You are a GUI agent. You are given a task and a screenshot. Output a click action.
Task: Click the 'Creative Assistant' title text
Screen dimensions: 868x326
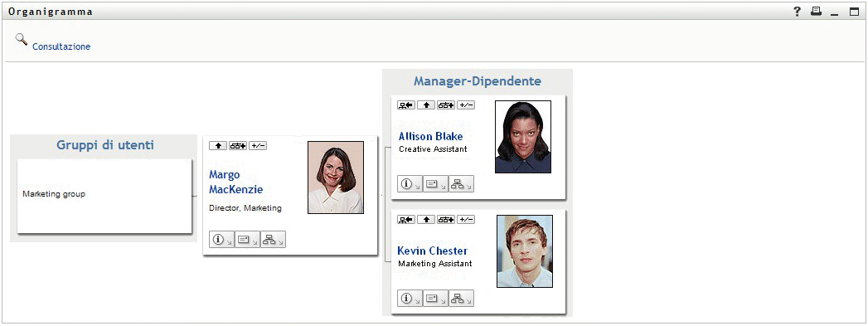pos(433,148)
